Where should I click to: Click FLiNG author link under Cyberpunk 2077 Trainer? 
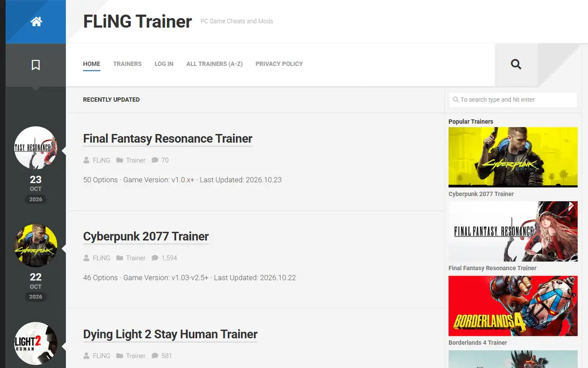[102, 258]
